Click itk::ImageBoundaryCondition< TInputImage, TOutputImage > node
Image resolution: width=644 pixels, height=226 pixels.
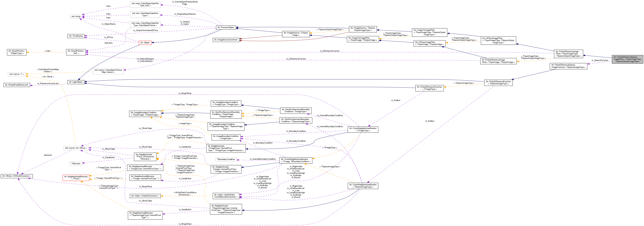145,114
